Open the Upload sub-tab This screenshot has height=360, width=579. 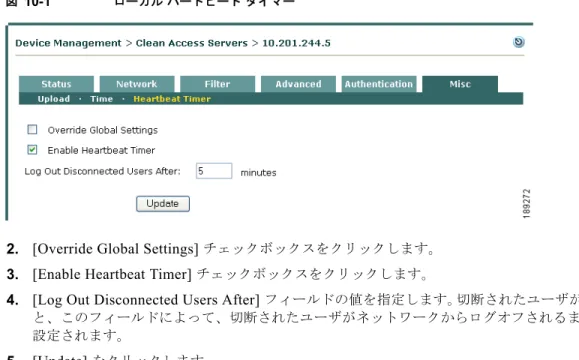coord(54,99)
